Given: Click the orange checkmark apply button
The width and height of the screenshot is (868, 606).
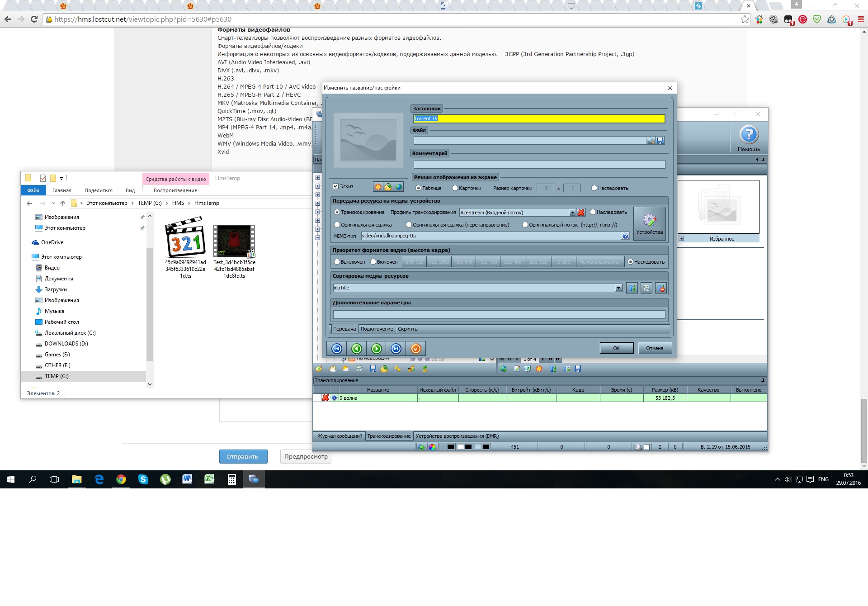Looking at the screenshot, I should tap(416, 349).
